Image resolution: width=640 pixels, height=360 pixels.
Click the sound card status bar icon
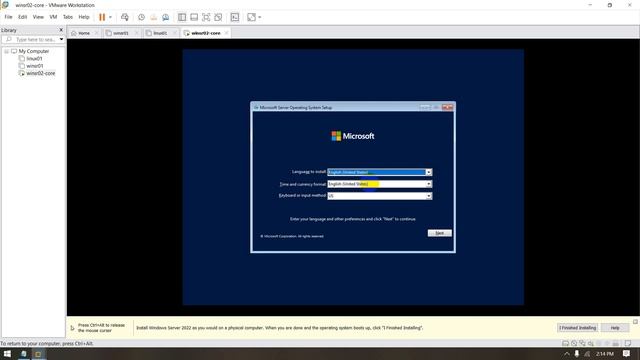click(591, 343)
